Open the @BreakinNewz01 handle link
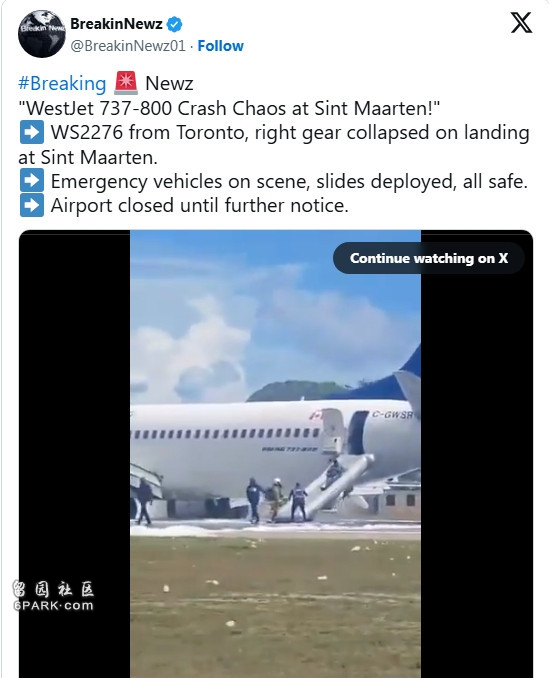 (128, 46)
